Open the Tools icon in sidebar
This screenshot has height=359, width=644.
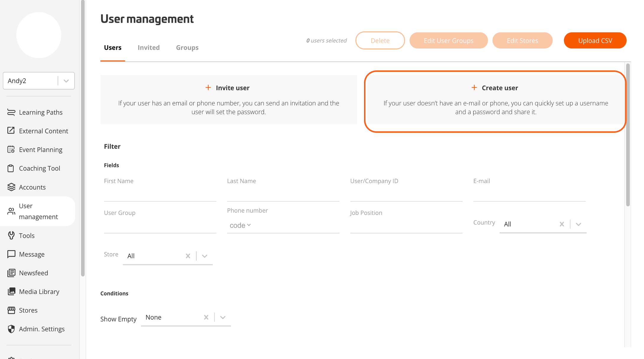(x=11, y=235)
